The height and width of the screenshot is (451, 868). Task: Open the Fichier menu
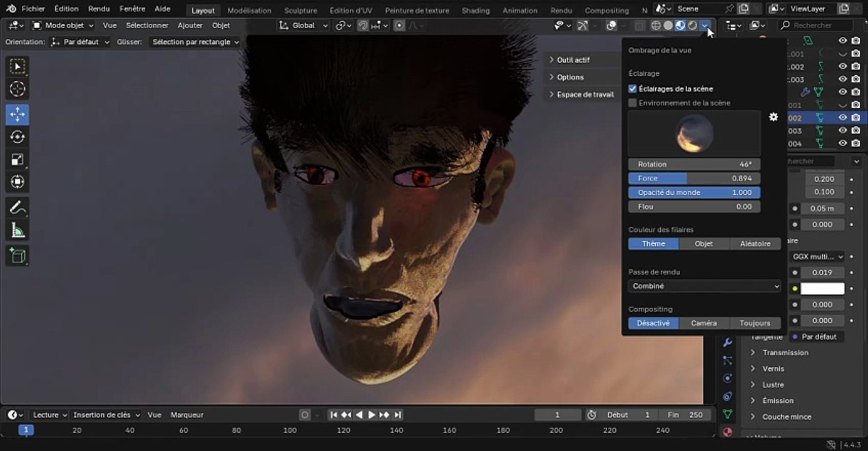(33, 9)
